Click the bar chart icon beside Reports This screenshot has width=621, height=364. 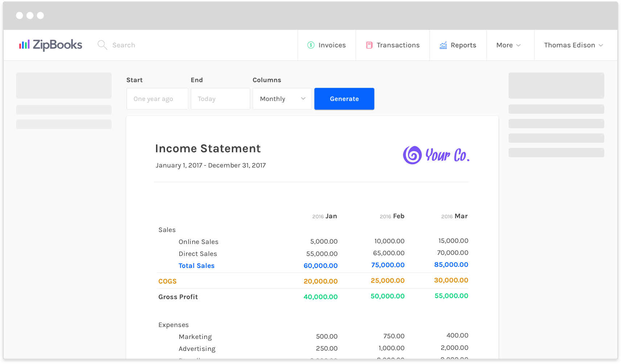tap(443, 45)
